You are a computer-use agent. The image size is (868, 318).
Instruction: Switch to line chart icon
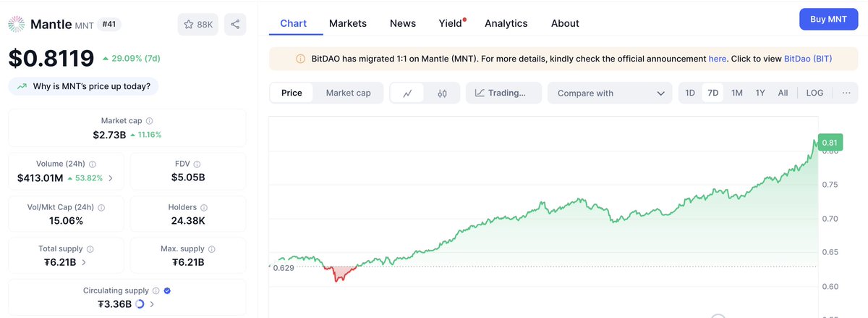click(408, 93)
